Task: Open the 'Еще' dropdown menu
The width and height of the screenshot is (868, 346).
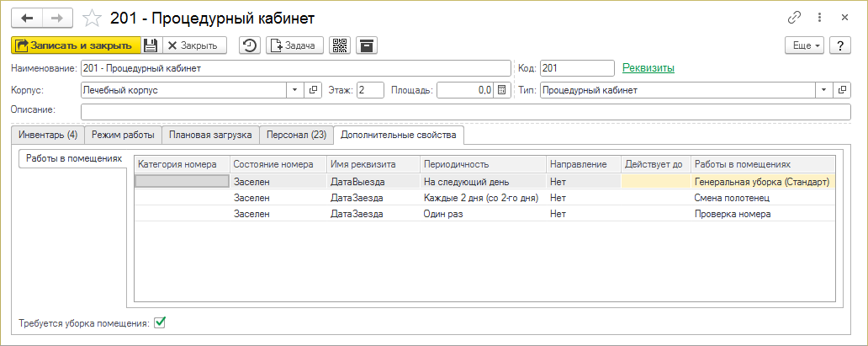Action: pos(805,45)
